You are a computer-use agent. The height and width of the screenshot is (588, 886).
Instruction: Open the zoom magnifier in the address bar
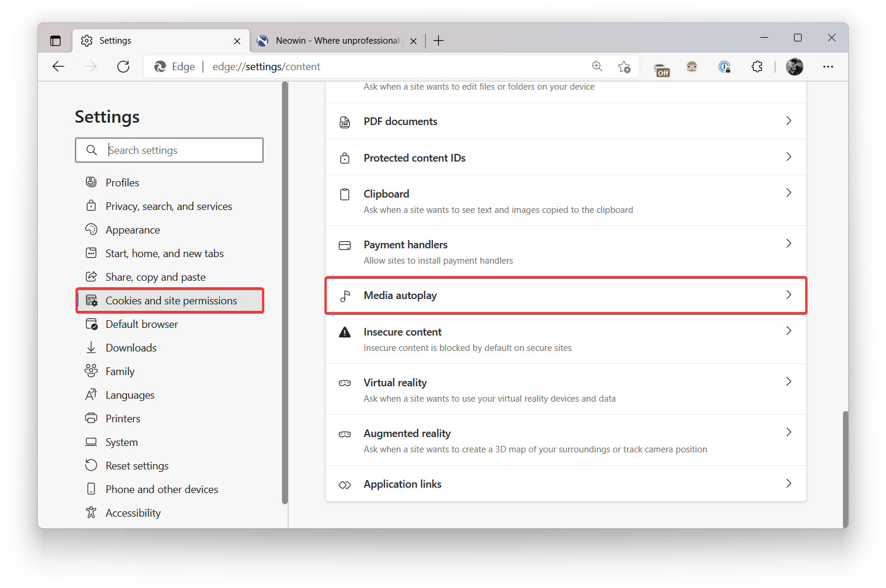[x=598, y=67]
